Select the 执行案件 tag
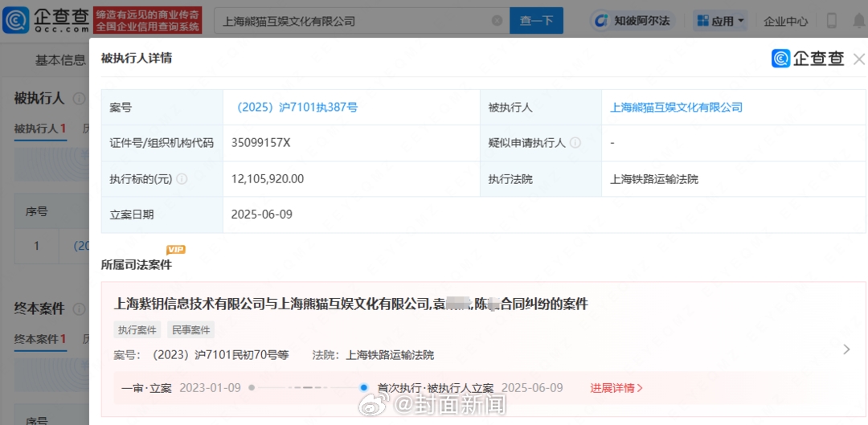This screenshot has height=425, width=868. click(137, 330)
